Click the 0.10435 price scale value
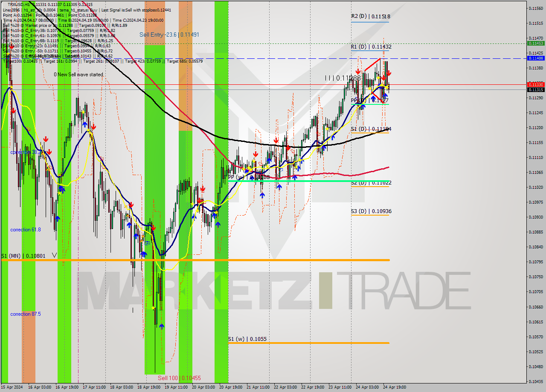 [x=535, y=381]
